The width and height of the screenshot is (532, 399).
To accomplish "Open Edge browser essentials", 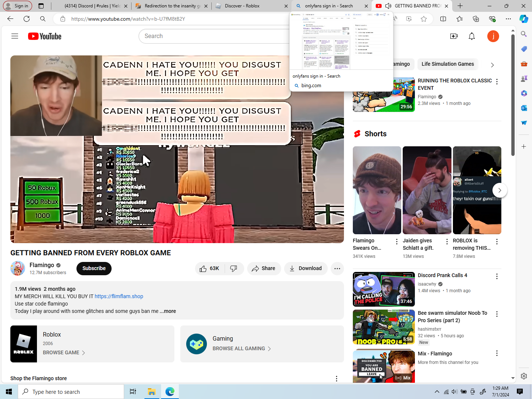I will 492,19.
